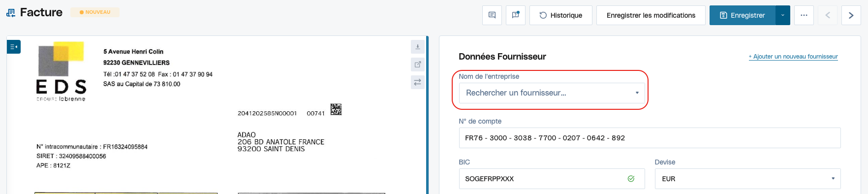Click Ajouter un nouveau fournisseur link
This screenshot has height=194, width=868.
[x=793, y=57]
